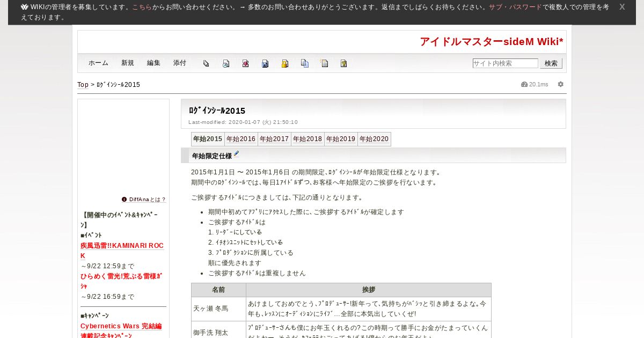The height and width of the screenshot is (338, 644).
Task: Click the copy page icon in toolbar
Action: tap(206, 63)
